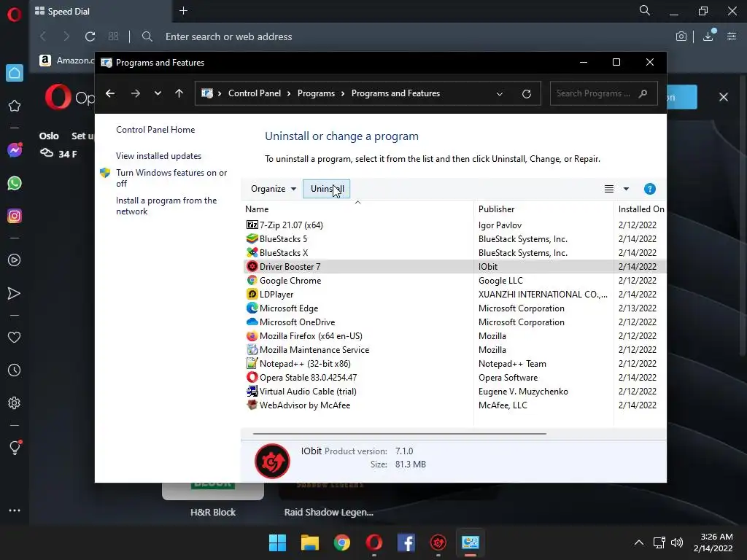
Task: Select LDPlayer in the list
Action: click(x=454, y=295)
